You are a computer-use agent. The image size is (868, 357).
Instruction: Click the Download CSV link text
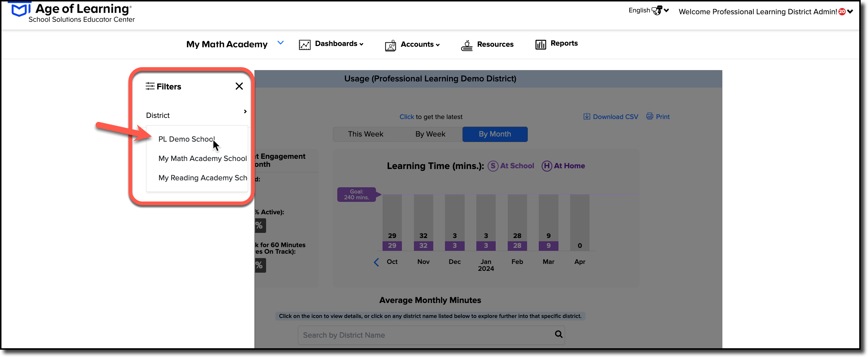(x=615, y=117)
